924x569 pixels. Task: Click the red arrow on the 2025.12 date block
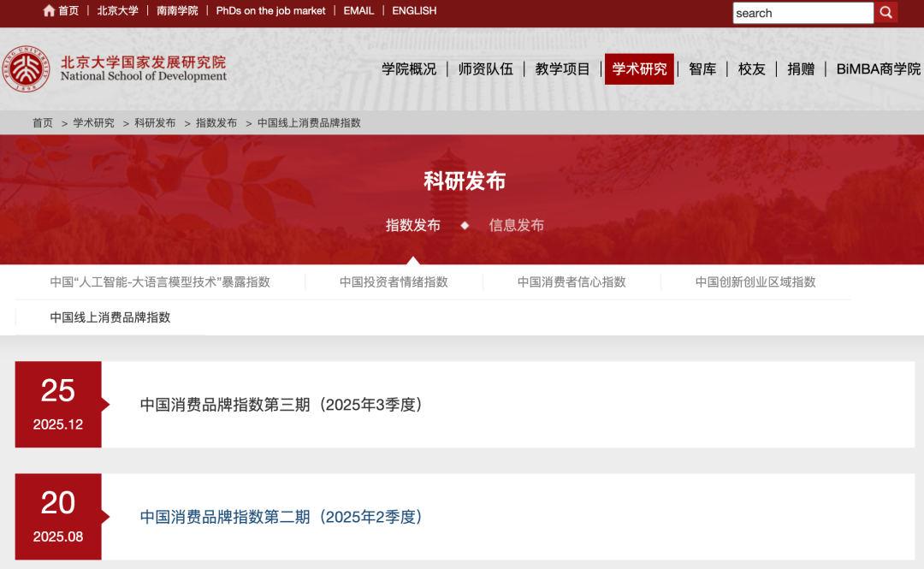pyautogui.click(x=104, y=404)
